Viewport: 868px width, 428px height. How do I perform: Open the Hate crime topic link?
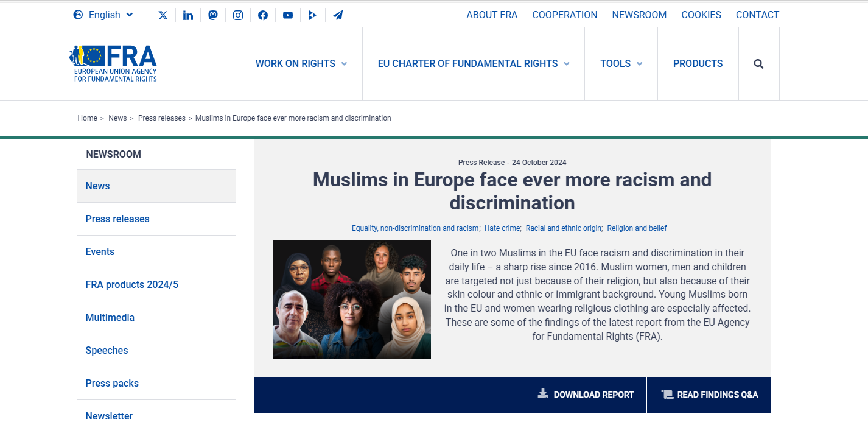(x=502, y=228)
